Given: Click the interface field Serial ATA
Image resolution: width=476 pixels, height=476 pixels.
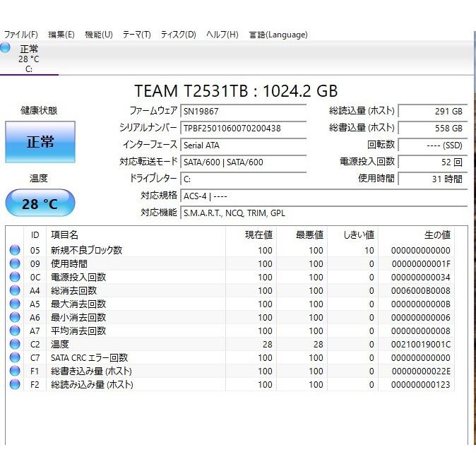Looking at the screenshot, I should coord(244,145).
